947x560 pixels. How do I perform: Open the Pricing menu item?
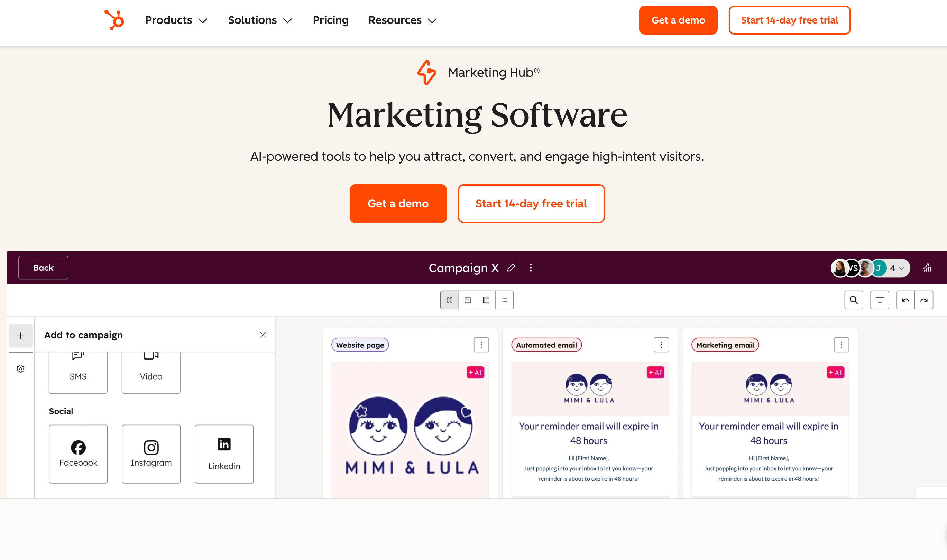[331, 20]
